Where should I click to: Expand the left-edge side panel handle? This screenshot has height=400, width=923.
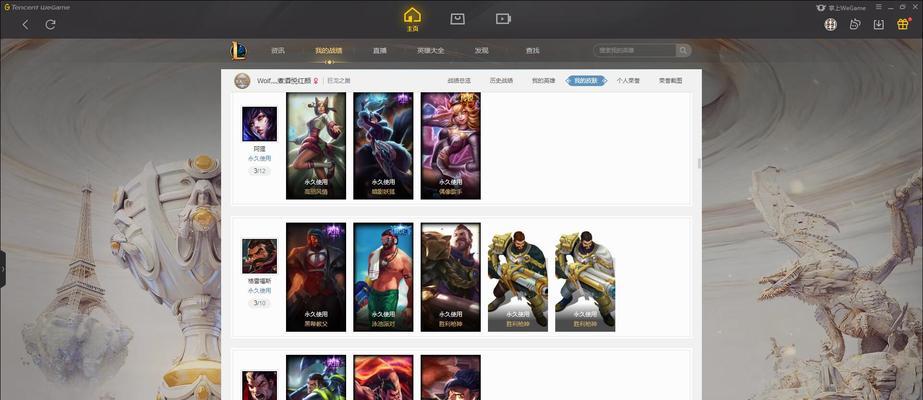(3, 269)
